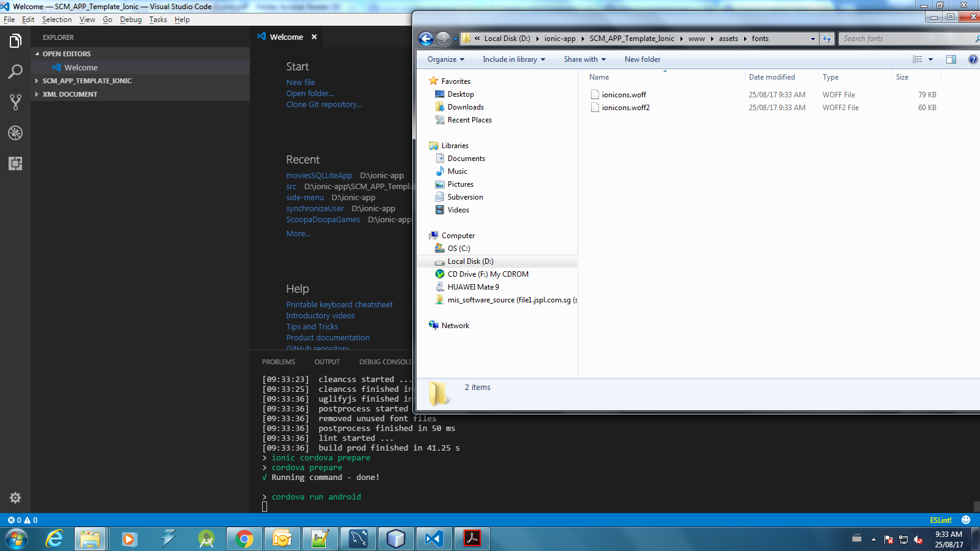980x551 pixels.
Task: Open the Share with dropdown
Action: [585, 59]
